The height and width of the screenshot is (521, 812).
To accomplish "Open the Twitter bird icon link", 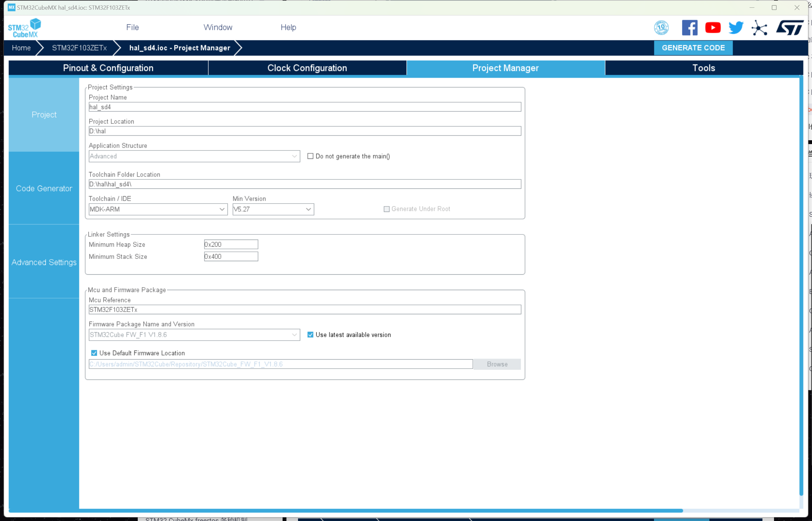I will (x=736, y=28).
